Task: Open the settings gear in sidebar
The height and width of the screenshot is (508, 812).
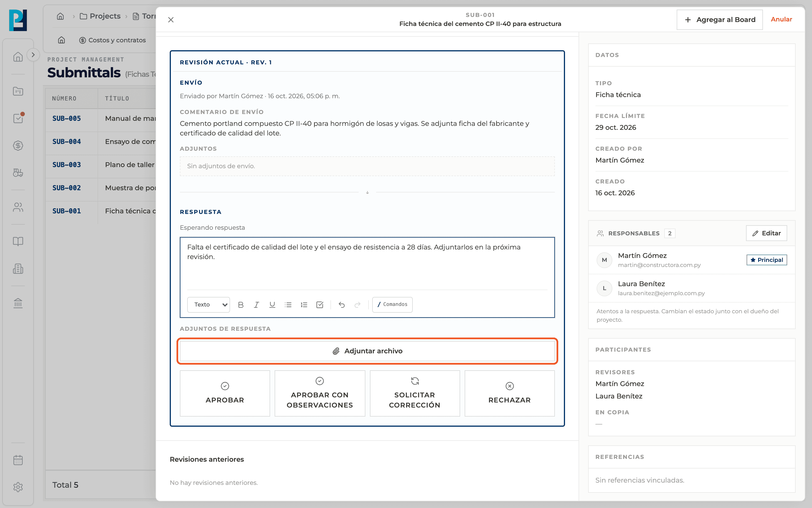Action: 18,487
